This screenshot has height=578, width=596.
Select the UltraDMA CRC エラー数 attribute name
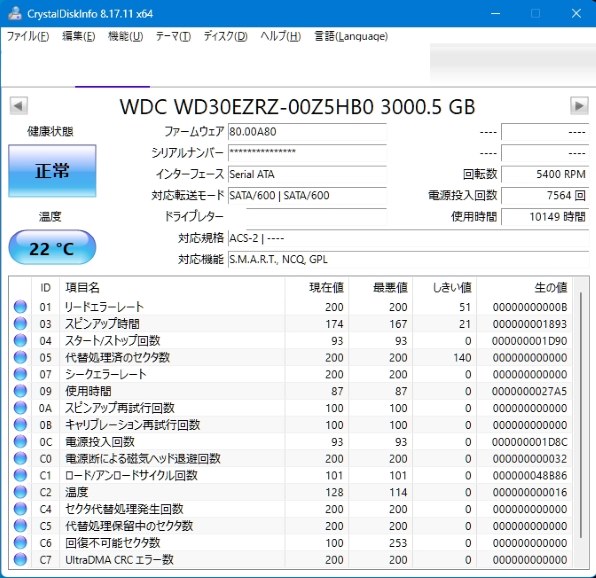tap(119, 559)
